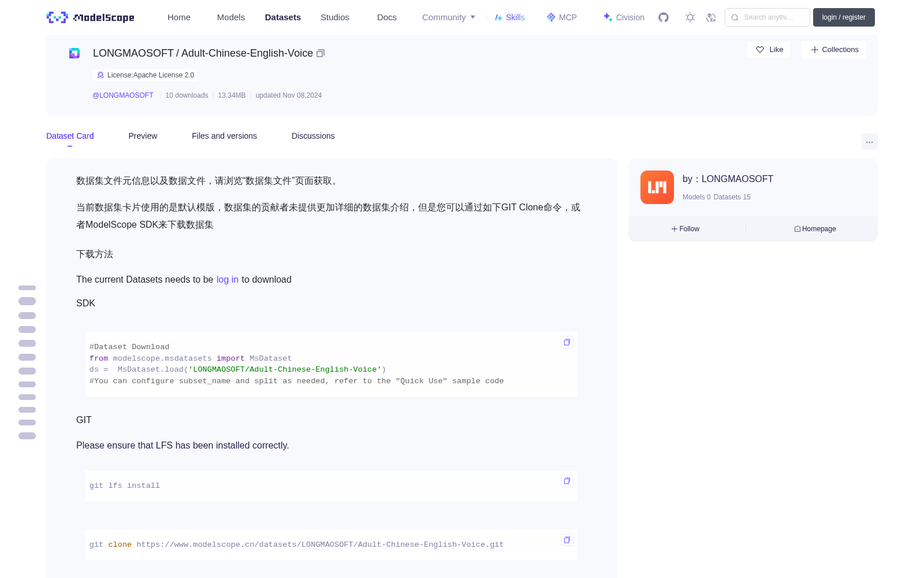
Task: Open the Models navigation item
Action: pyautogui.click(x=231, y=17)
